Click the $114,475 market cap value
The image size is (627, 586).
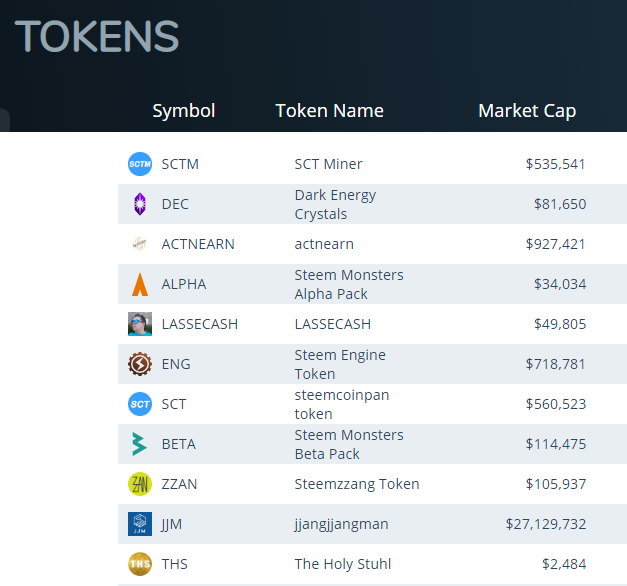556,444
